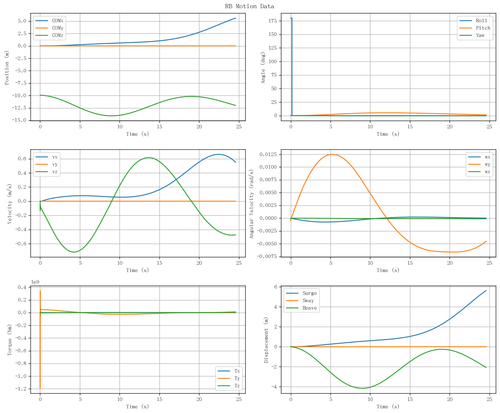Select the wz legend entry
The height and width of the screenshot is (413, 500).
(x=479, y=172)
